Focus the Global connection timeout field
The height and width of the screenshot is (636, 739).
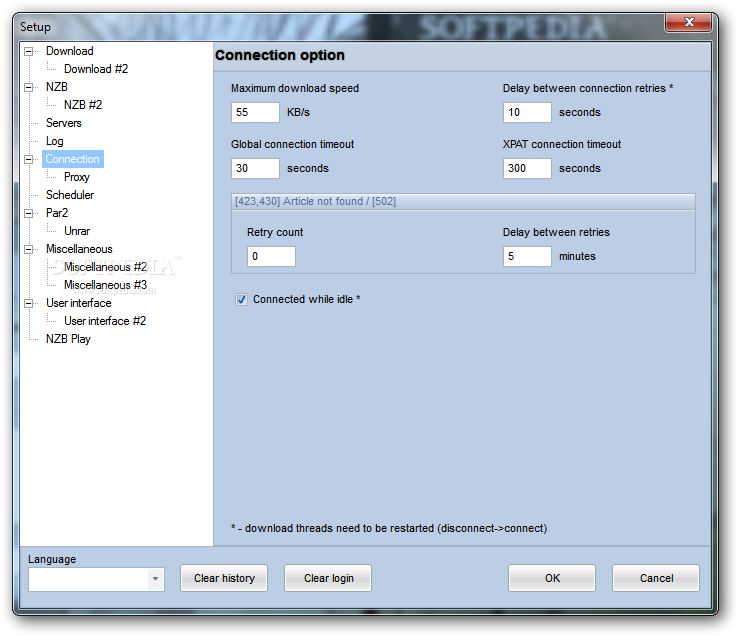[255, 168]
